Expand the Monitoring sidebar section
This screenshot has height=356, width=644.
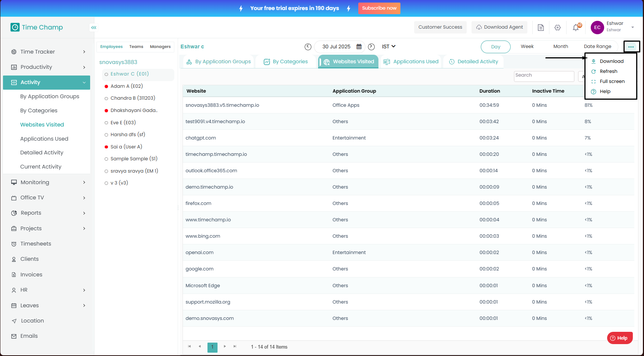(x=48, y=182)
